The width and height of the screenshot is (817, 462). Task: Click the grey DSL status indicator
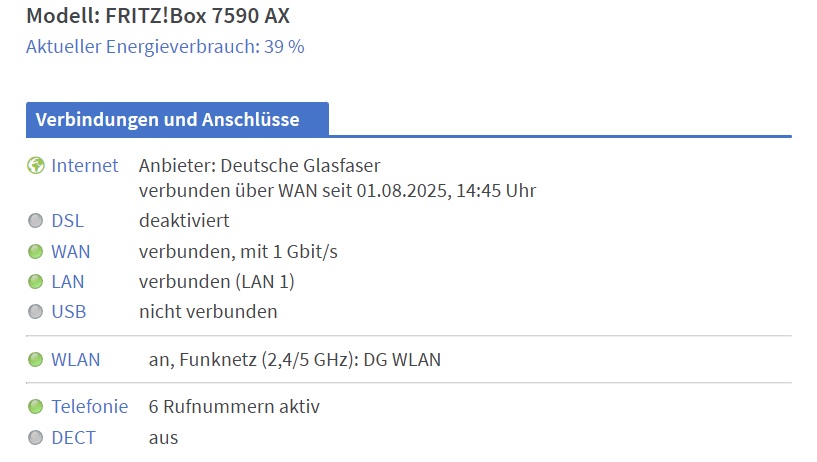(x=35, y=221)
